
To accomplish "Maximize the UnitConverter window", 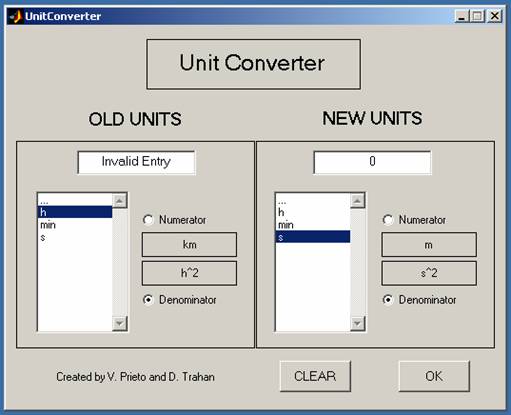I will [477, 16].
